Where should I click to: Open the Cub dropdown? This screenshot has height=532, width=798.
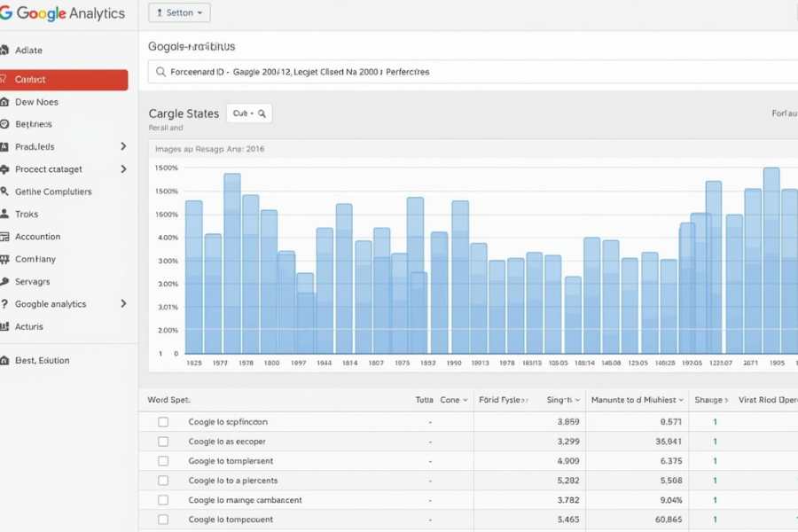point(249,113)
